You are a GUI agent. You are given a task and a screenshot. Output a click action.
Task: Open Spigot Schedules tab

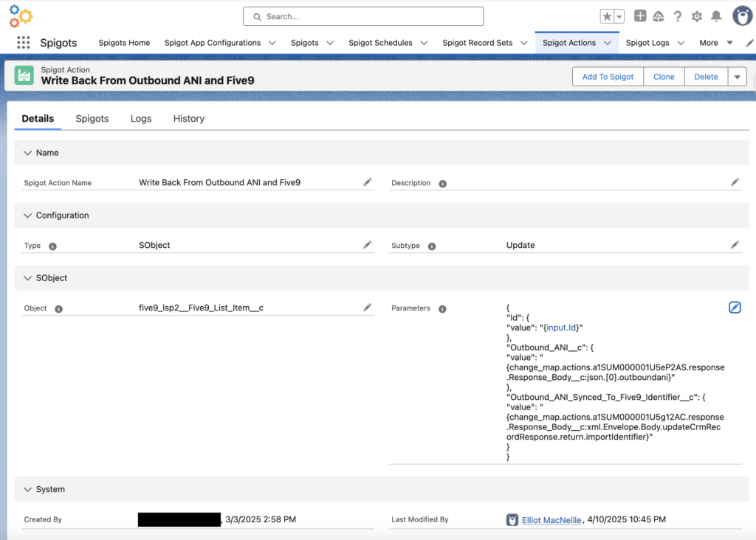point(380,43)
